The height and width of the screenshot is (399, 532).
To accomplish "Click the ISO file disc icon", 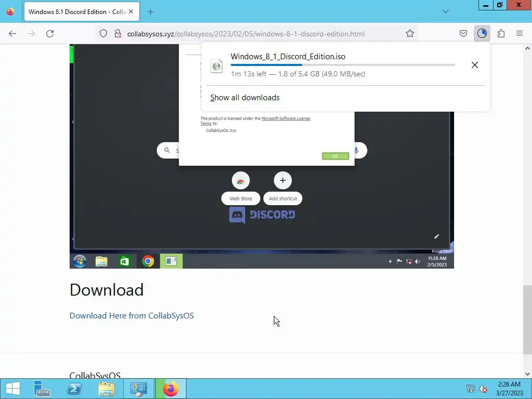I will coord(217,65).
